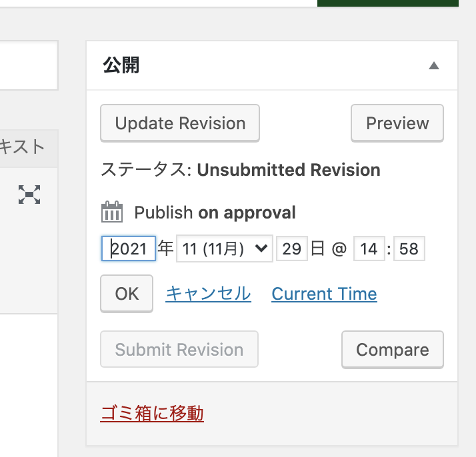
Task: Click the 公開 panel heading
Action: pos(121,65)
